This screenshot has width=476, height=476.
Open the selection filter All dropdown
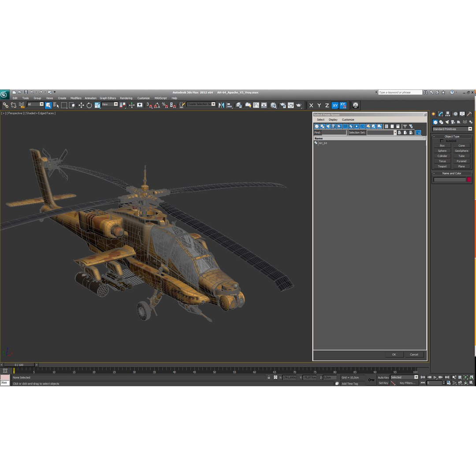coord(36,104)
